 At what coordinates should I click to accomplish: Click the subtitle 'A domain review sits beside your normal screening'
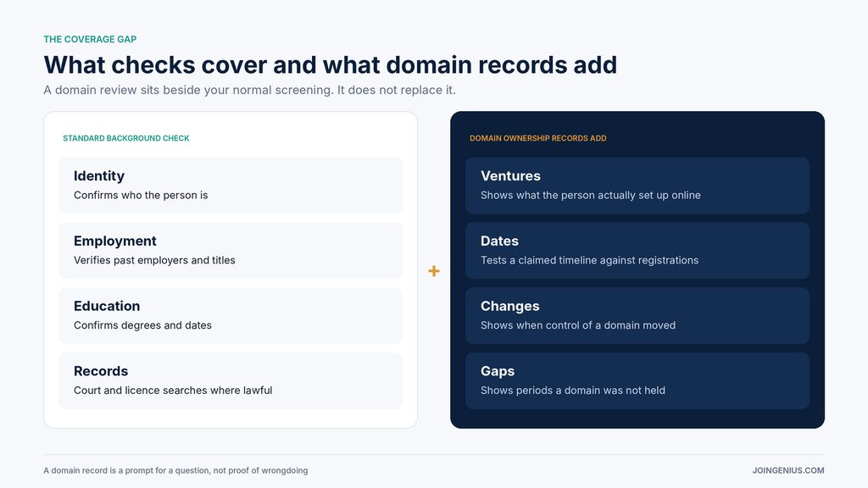pyautogui.click(x=188, y=90)
